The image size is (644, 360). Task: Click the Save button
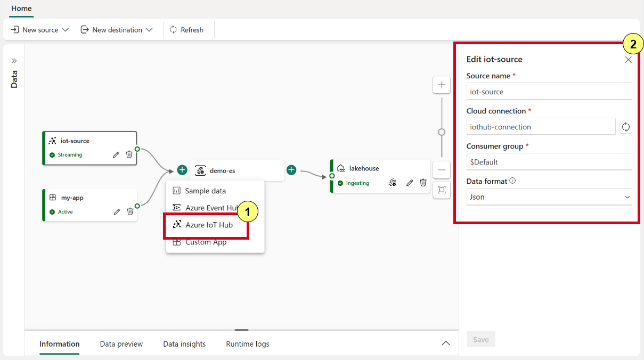coord(481,339)
